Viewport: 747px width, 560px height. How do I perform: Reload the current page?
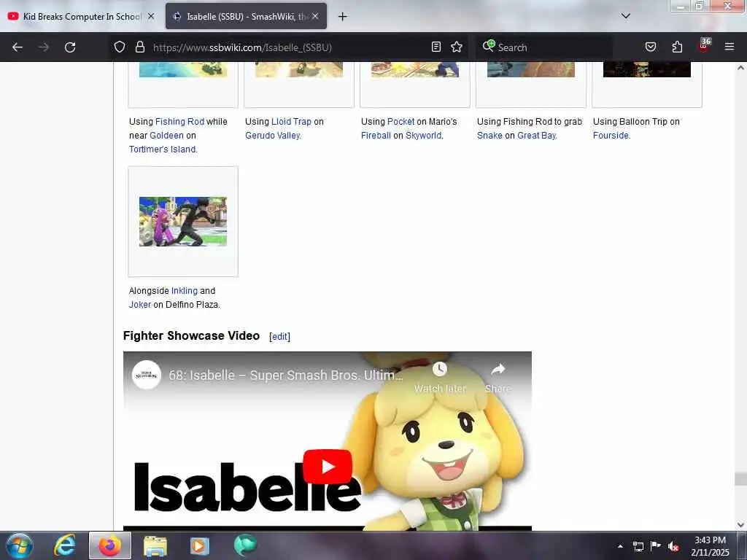point(70,47)
